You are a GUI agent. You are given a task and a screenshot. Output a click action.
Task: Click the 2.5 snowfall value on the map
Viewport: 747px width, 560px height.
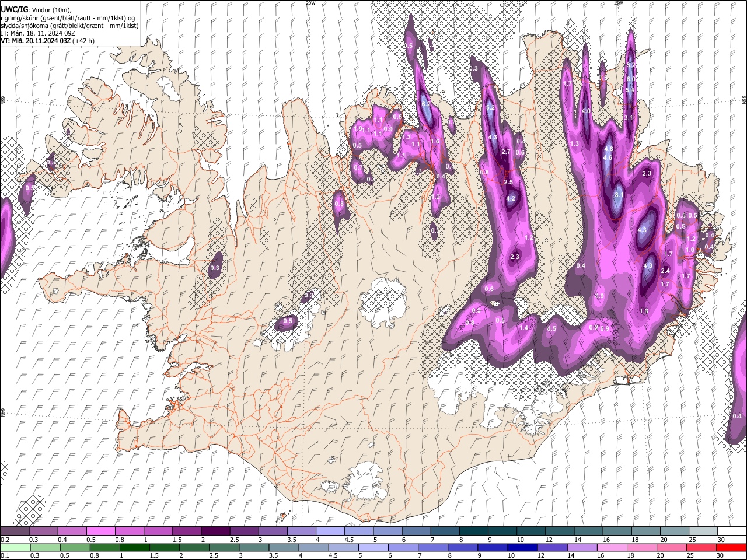508,183
